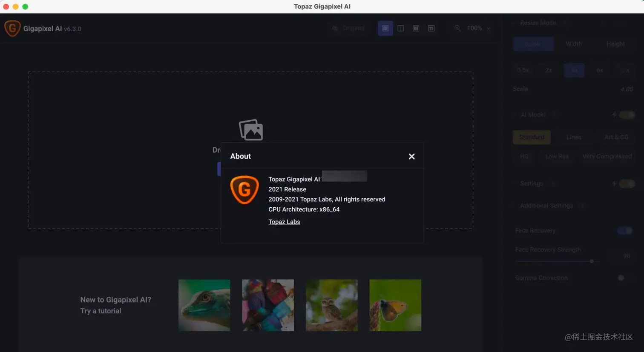This screenshot has width=644, height=352.
Task: Click the Gigapixel shield logo in About dialog
Action: pyautogui.click(x=244, y=190)
